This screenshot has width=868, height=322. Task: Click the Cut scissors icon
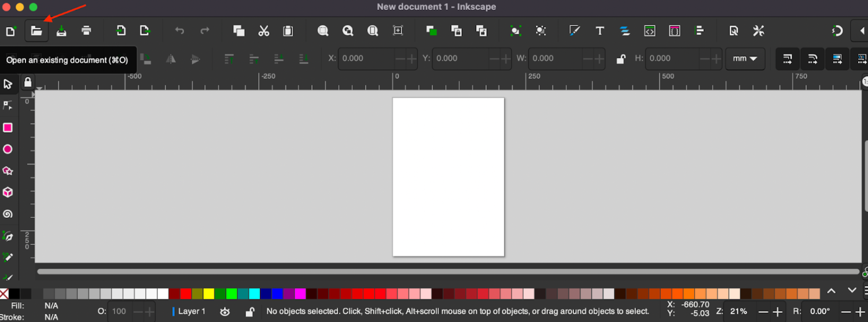tap(264, 31)
